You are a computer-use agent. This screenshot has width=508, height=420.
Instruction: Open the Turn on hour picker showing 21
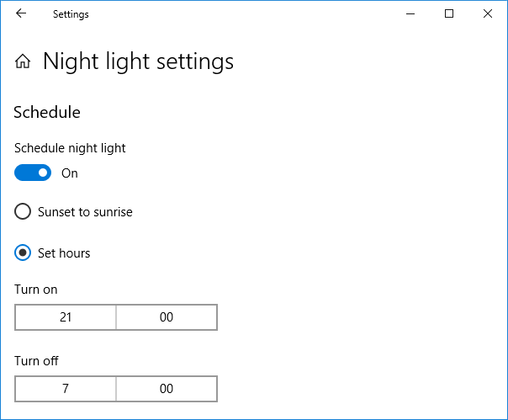[x=66, y=317]
